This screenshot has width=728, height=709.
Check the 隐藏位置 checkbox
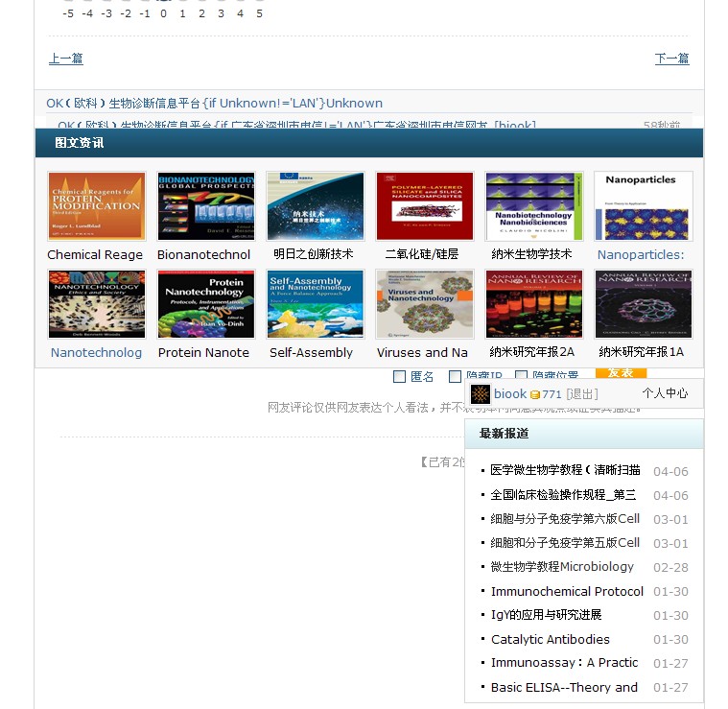pyautogui.click(x=522, y=375)
